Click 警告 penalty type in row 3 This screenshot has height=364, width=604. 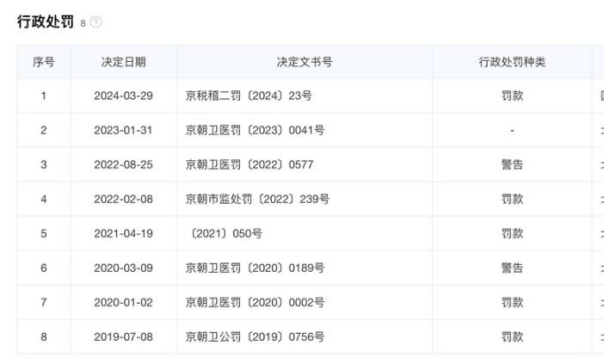click(x=512, y=164)
